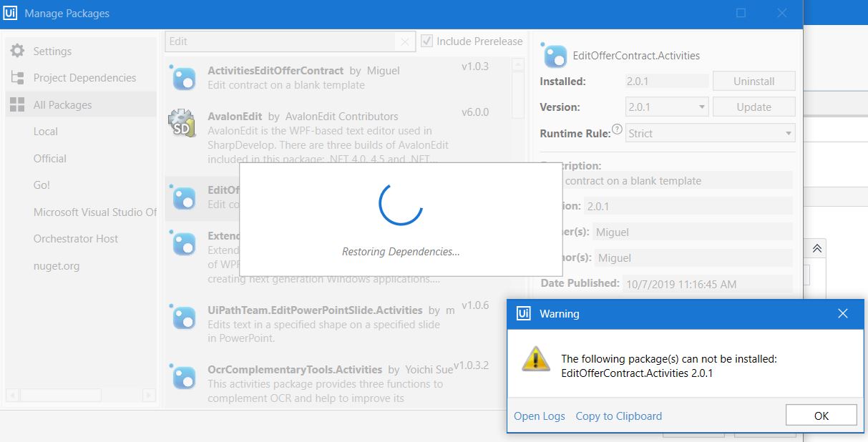Open the Version 2.0.1 dropdown
This screenshot has height=442, width=868.
click(x=667, y=107)
